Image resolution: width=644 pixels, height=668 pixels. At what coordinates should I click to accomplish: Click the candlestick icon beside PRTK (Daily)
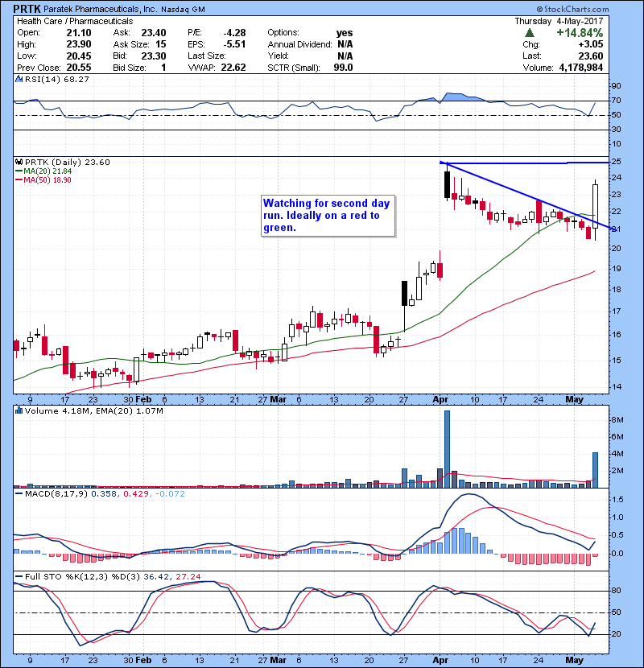click(x=19, y=162)
